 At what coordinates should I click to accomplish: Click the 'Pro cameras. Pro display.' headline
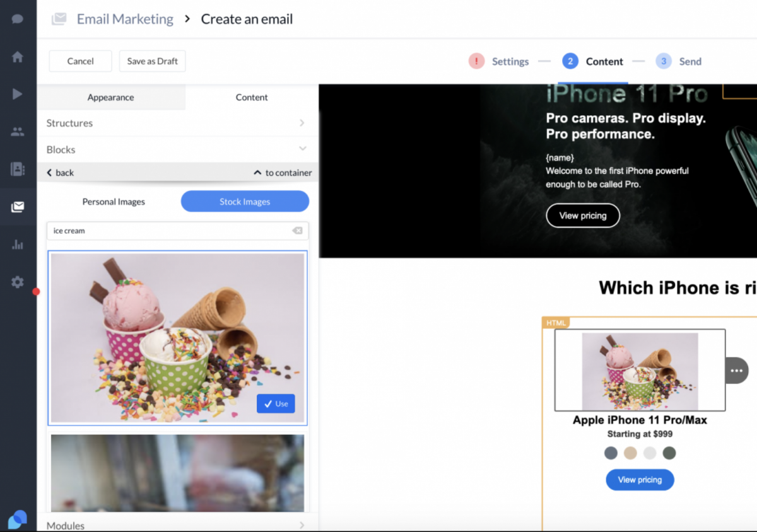[626, 119]
